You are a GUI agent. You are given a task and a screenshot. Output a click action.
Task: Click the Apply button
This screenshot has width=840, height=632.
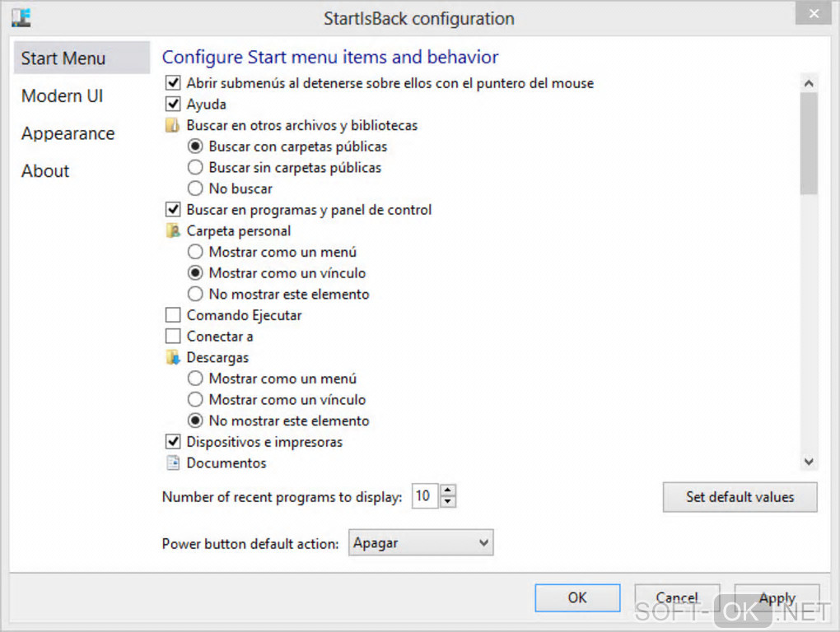777,597
